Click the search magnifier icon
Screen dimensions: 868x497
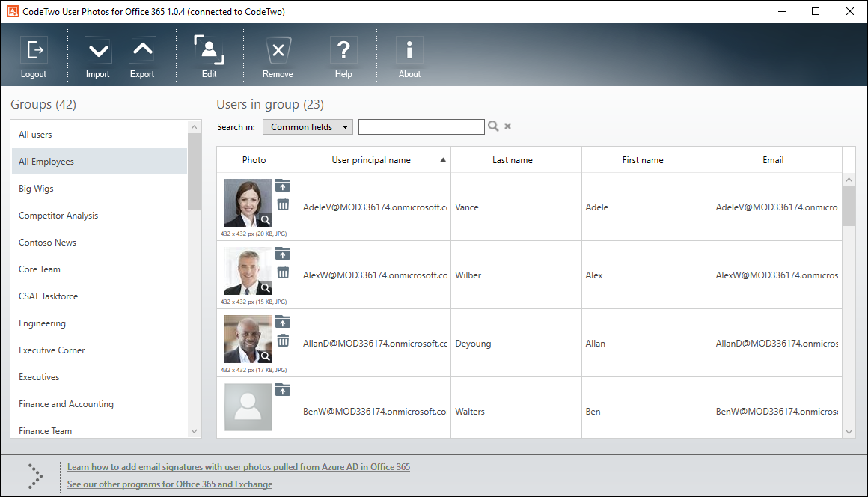pos(492,126)
